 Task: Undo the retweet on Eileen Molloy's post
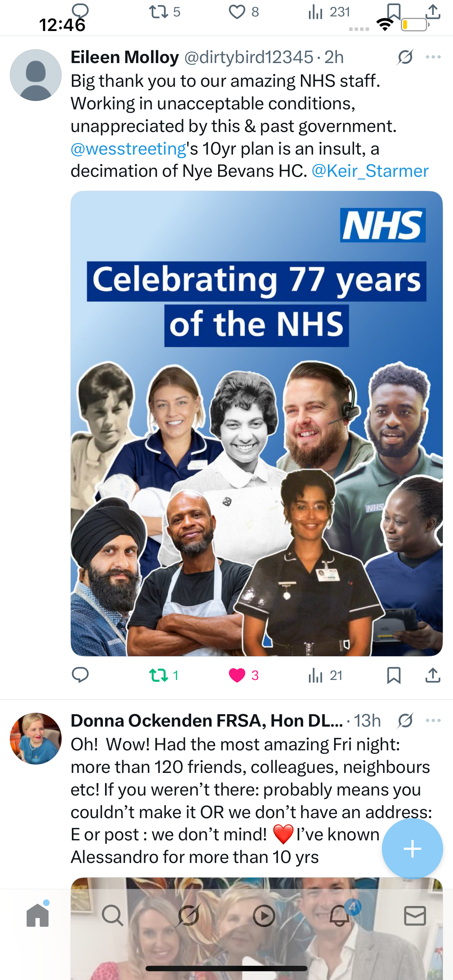pyautogui.click(x=164, y=675)
